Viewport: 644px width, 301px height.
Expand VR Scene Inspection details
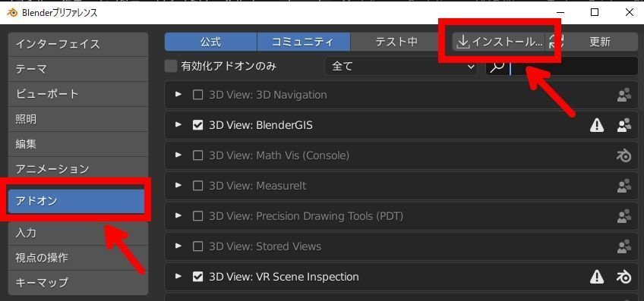pos(178,277)
